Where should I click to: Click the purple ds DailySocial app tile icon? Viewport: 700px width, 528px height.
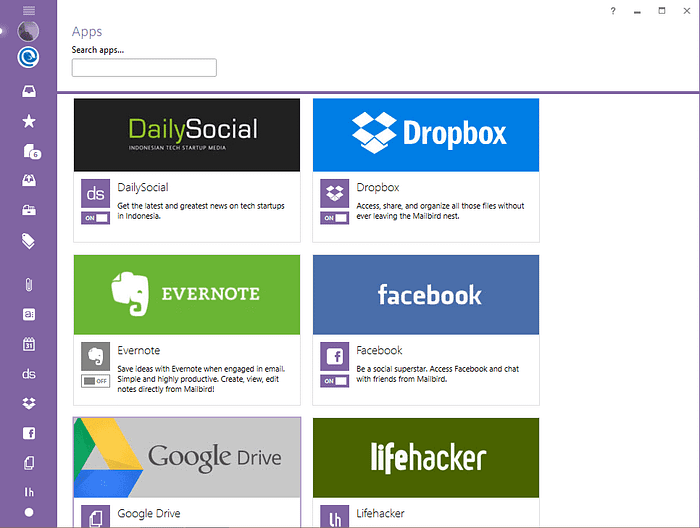(96, 193)
